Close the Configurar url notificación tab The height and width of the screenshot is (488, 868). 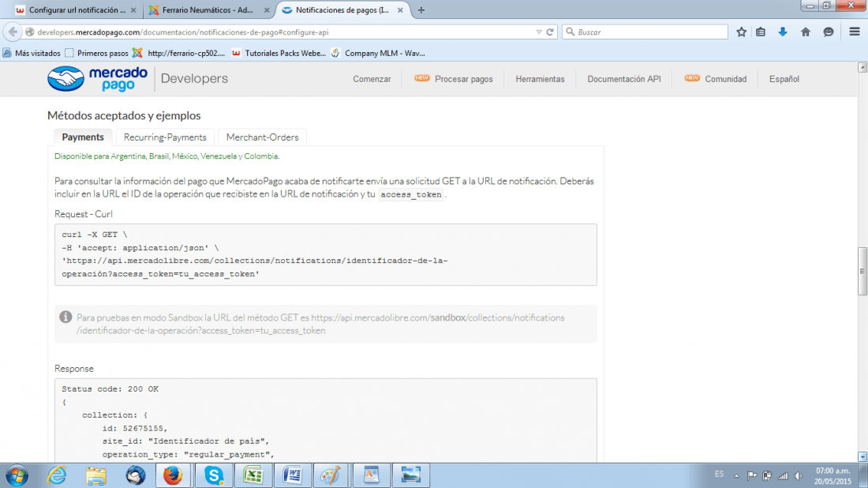click(x=133, y=10)
